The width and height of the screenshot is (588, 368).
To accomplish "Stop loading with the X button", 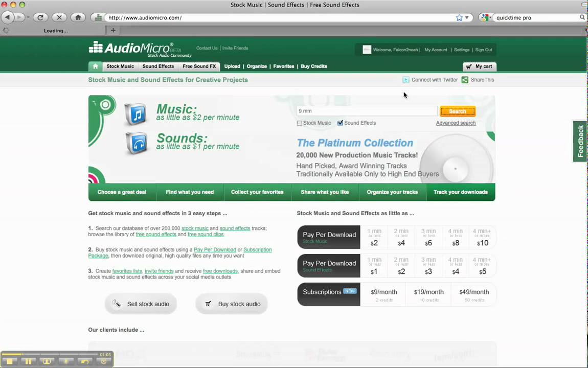I will pyautogui.click(x=59, y=17).
